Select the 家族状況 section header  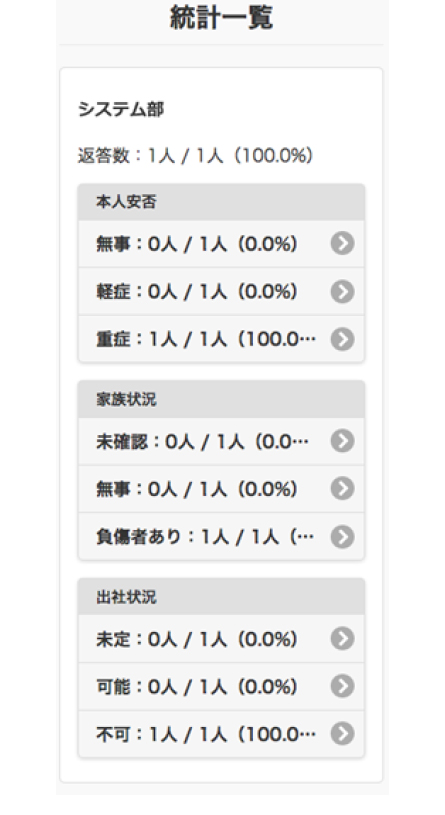pyautogui.click(x=221, y=399)
